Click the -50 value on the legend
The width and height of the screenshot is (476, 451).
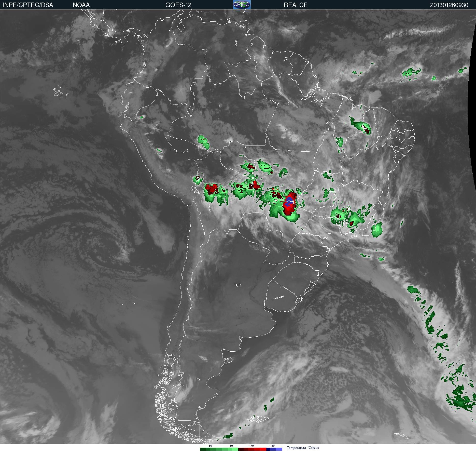coord(210,446)
